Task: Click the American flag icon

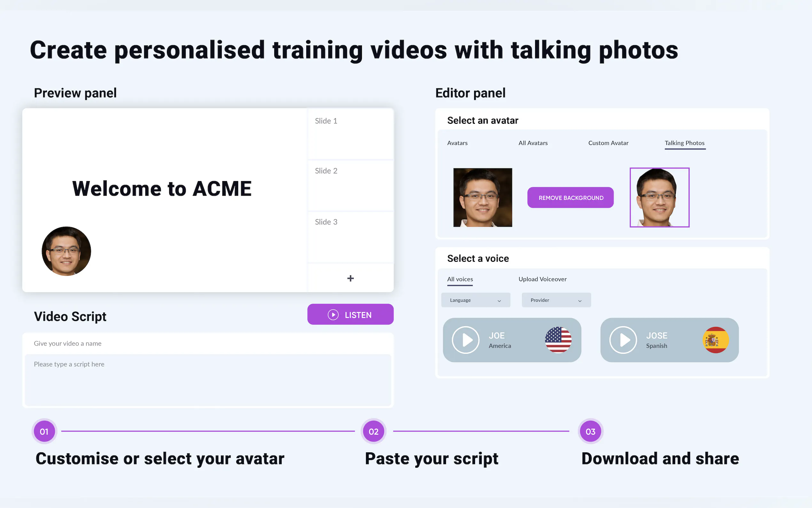Action: [558, 340]
